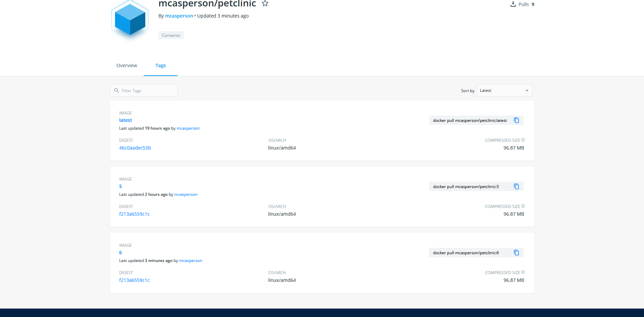
Task: Click the compressed size info icon for latest
Action: coord(523,139)
